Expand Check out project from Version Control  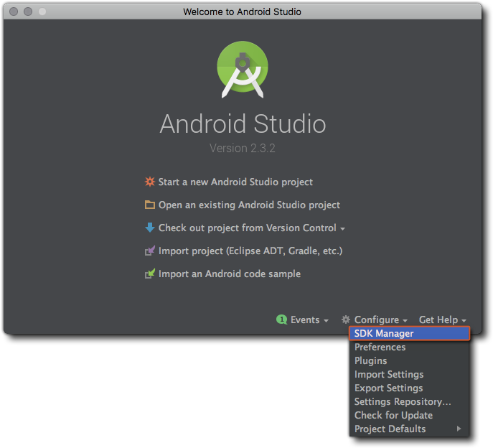pos(251,228)
